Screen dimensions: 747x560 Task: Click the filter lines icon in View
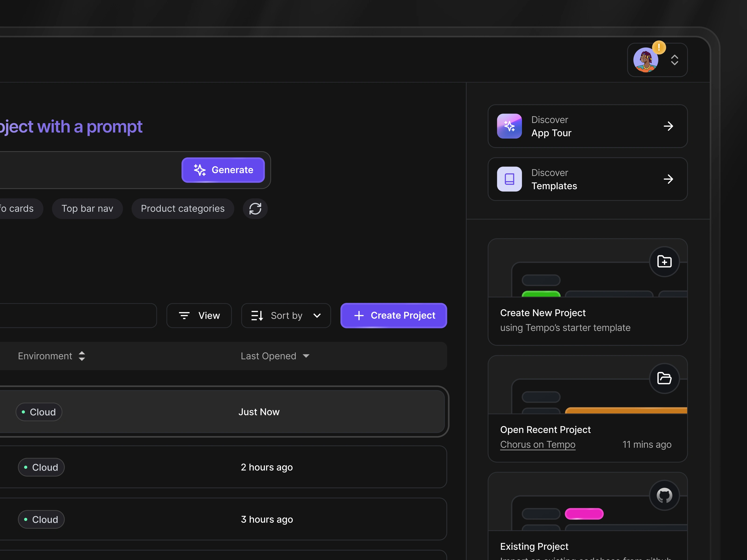click(184, 316)
